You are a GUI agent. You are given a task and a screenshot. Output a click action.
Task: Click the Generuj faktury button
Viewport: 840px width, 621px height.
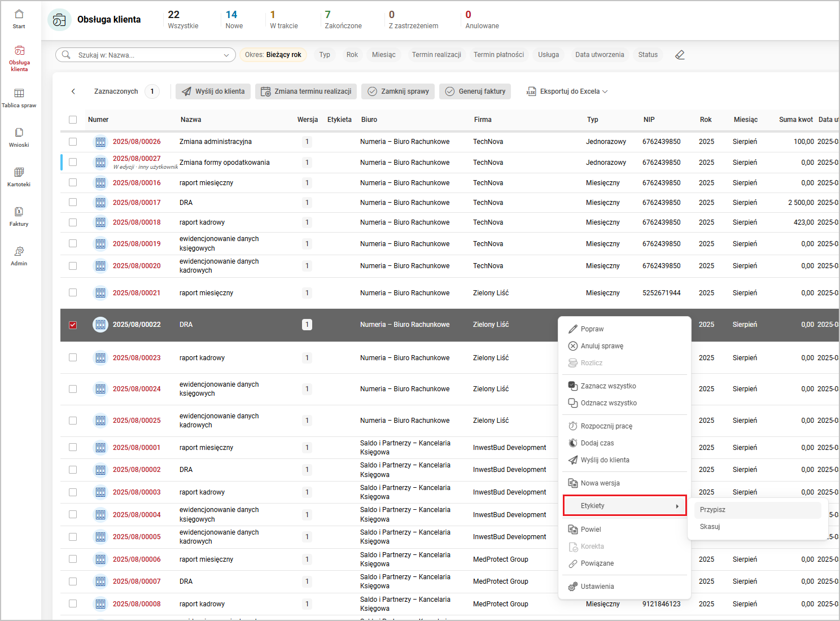pos(475,91)
